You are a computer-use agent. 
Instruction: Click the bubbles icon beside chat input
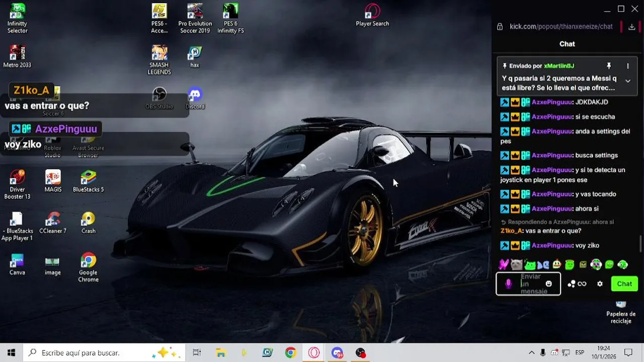click(x=571, y=284)
